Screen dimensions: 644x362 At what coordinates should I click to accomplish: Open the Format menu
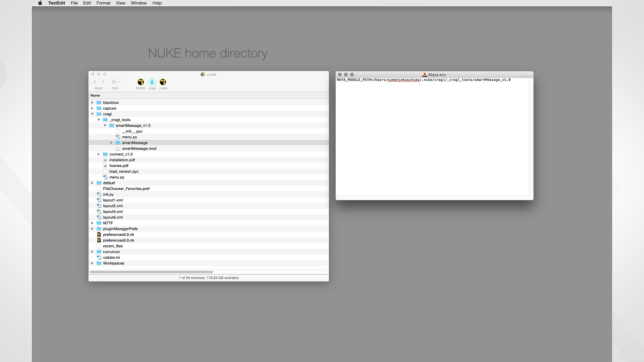[x=103, y=3]
